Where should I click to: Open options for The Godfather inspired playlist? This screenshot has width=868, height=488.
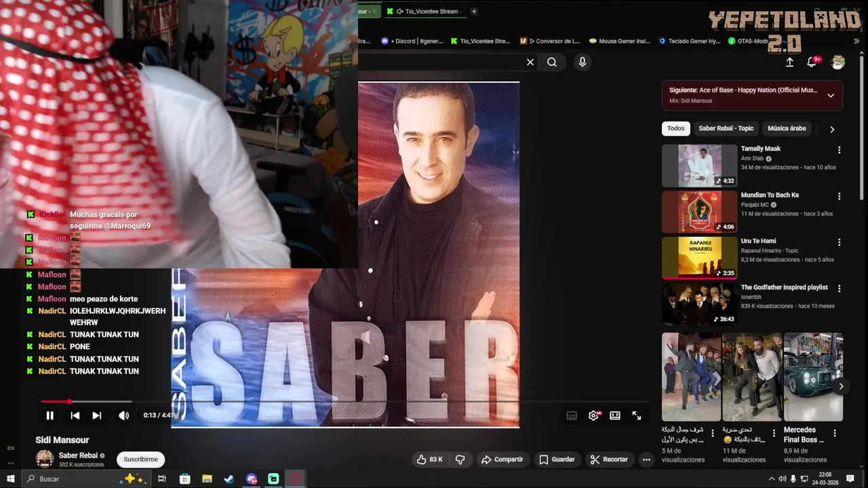pos(839,288)
